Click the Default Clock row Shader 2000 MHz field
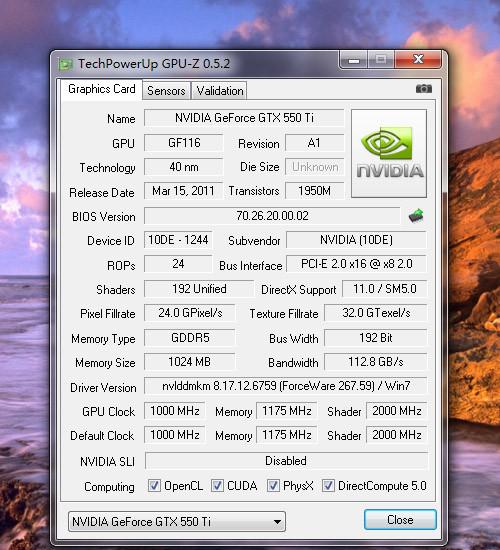Screen dimensions: 500x550 (x=396, y=435)
